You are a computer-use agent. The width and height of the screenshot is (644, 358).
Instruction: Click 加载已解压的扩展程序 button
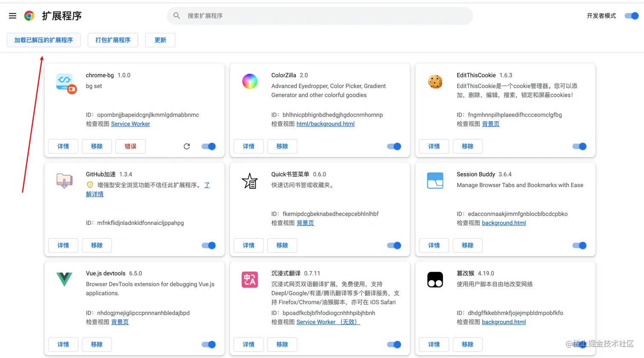[43, 40]
